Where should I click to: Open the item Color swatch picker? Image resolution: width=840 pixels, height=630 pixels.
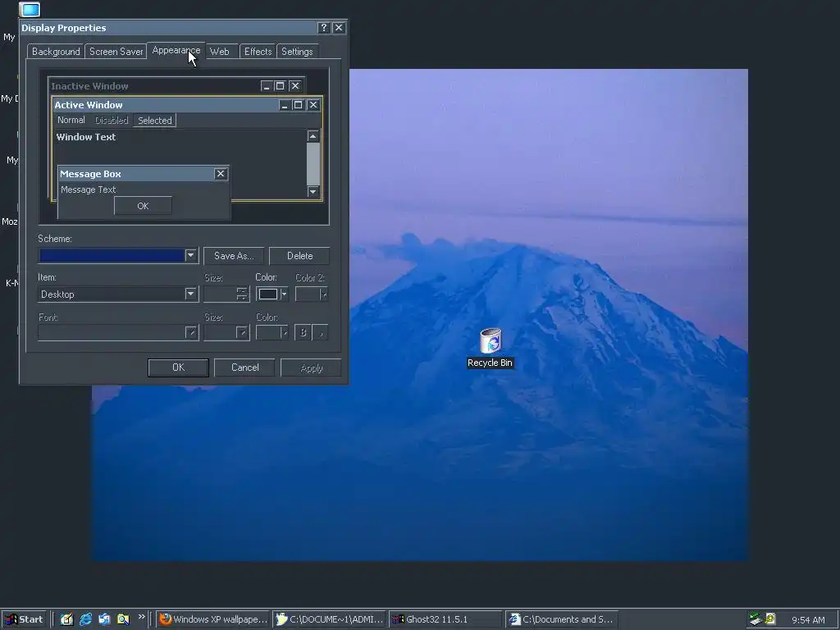click(272, 294)
